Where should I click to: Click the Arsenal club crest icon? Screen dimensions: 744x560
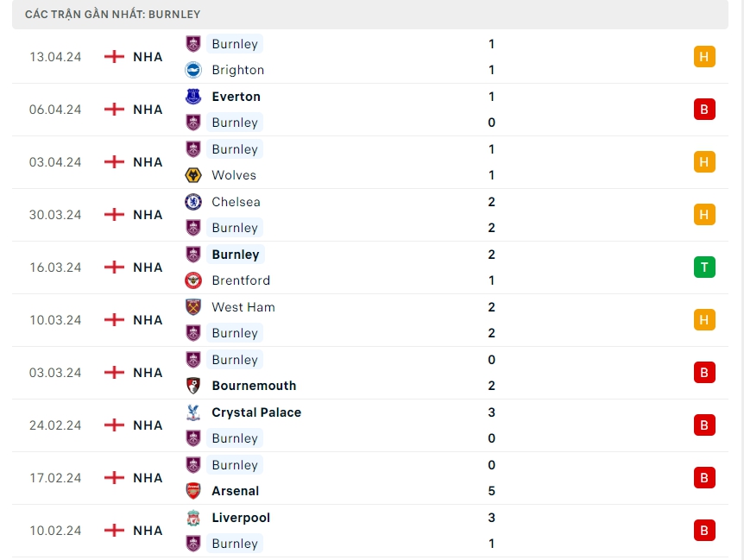pos(193,491)
